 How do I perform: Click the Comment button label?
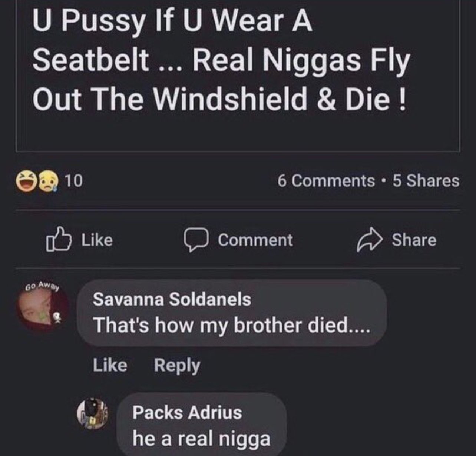(x=255, y=240)
